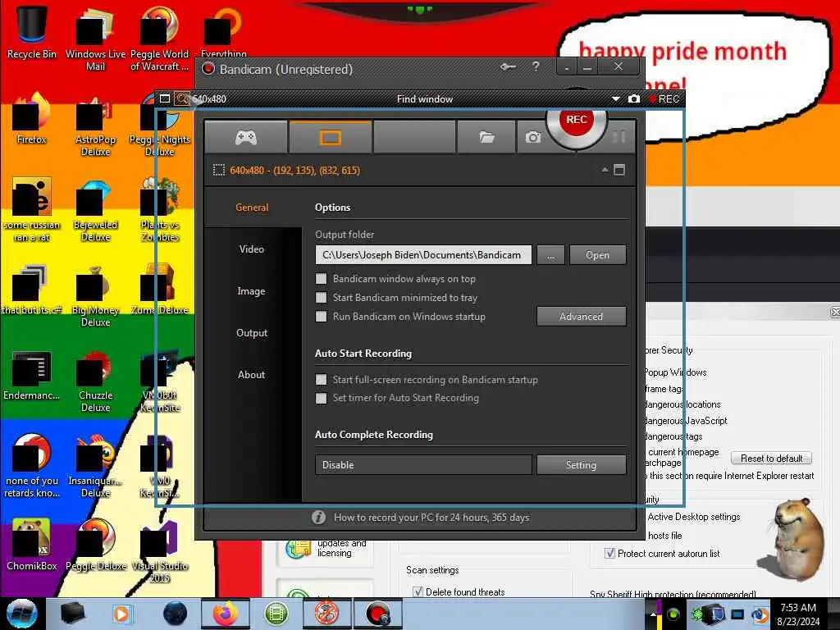
Task: Switch to the General settings tab
Action: coord(252,208)
